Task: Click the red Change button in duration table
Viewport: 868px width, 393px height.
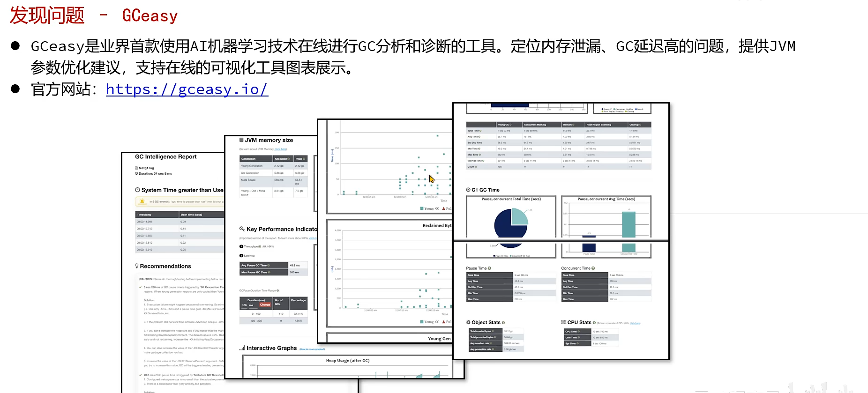Action: (x=265, y=304)
